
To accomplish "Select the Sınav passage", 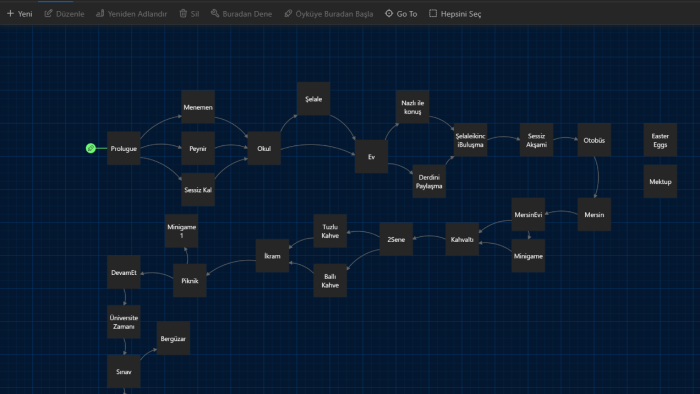I will click(124, 371).
